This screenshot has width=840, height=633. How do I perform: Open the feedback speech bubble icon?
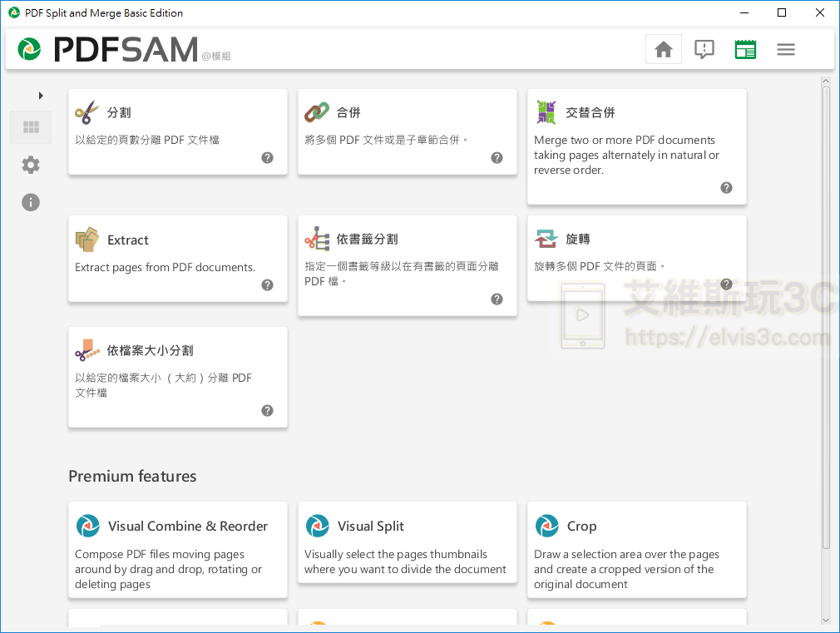click(x=704, y=49)
